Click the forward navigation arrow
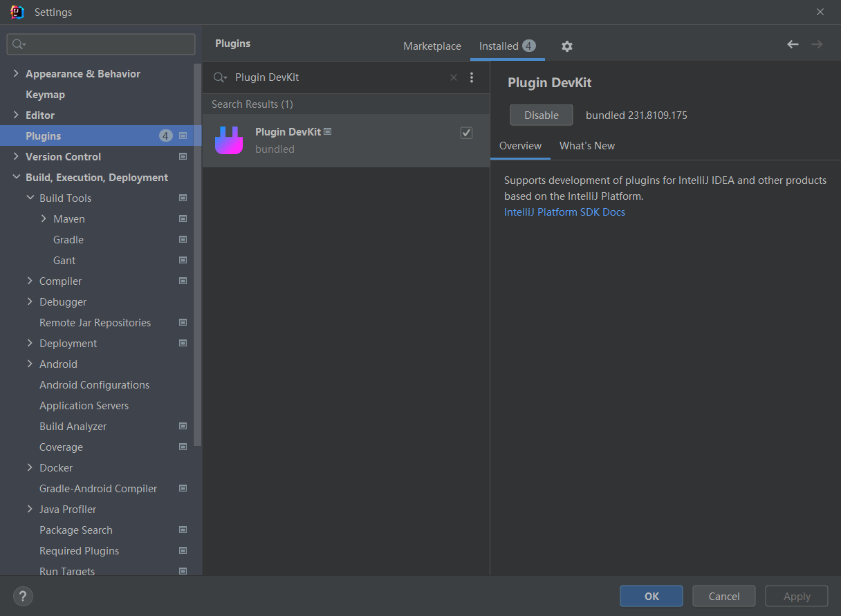 click(817, 44)
